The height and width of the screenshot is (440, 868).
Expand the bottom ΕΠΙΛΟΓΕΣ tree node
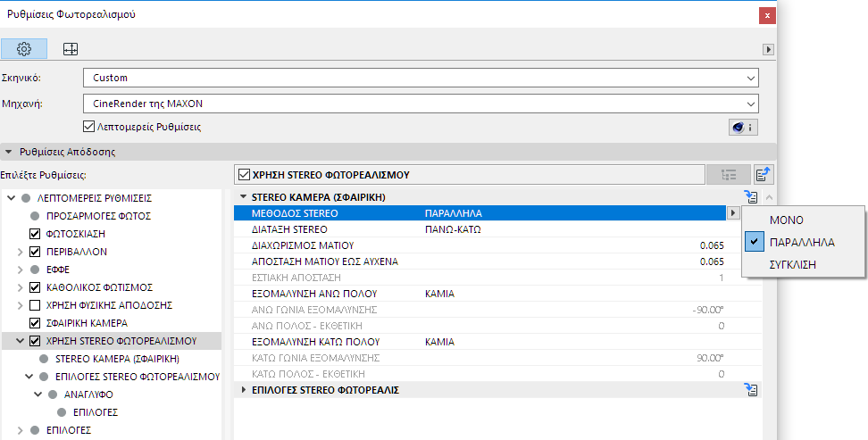coord(21,430)
